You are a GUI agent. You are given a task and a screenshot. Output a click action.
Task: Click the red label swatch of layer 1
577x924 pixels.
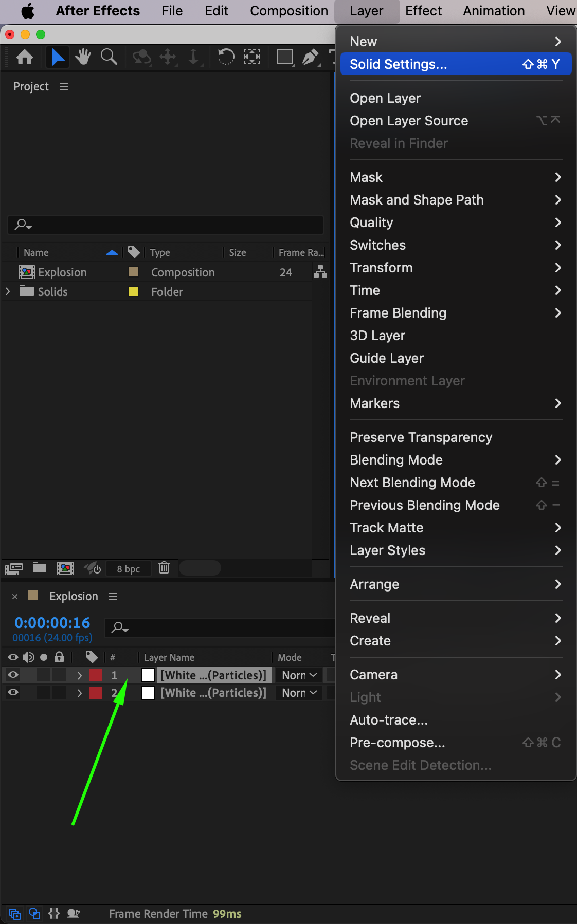(96, 675)
